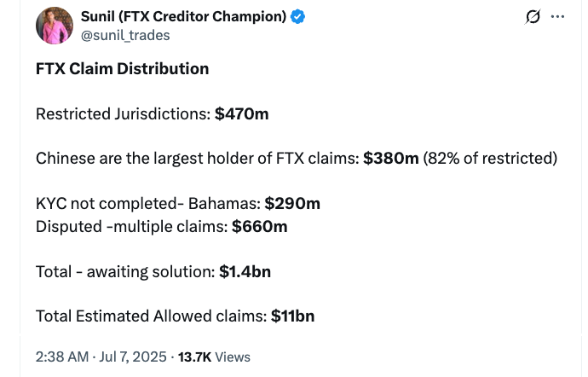Open the Sunil (FTX Creditor Champion) display name

[x=183, y=16]
